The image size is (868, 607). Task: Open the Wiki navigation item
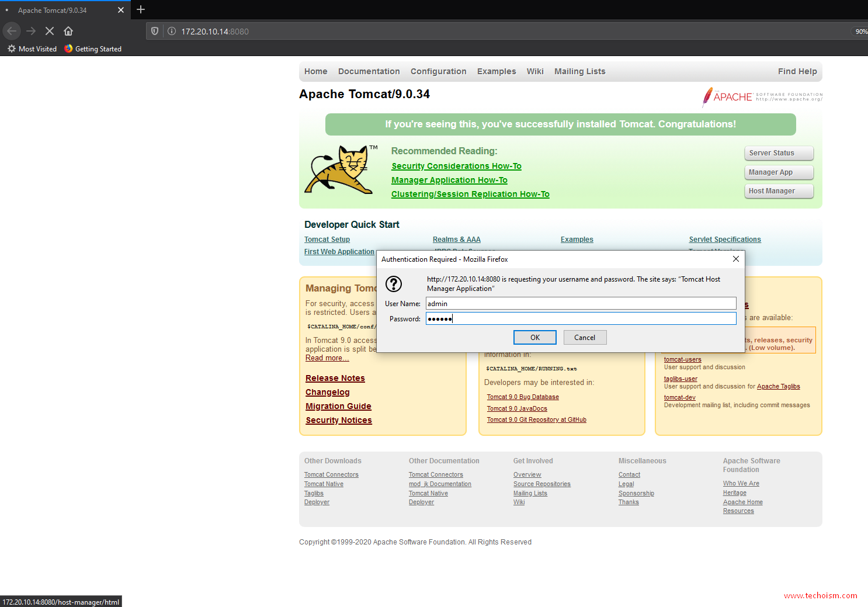click(x=535, y=71)
